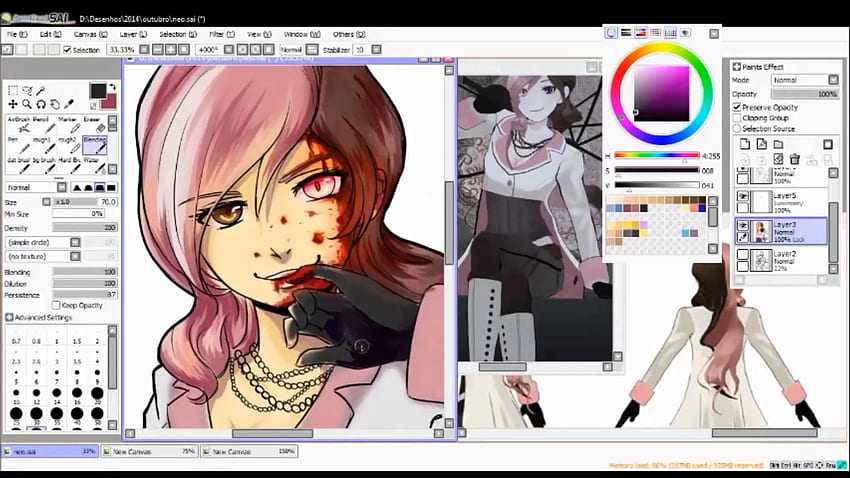850x478 pixels.
Task: Select the AirBrush tool
Action: tap(19, 124)
